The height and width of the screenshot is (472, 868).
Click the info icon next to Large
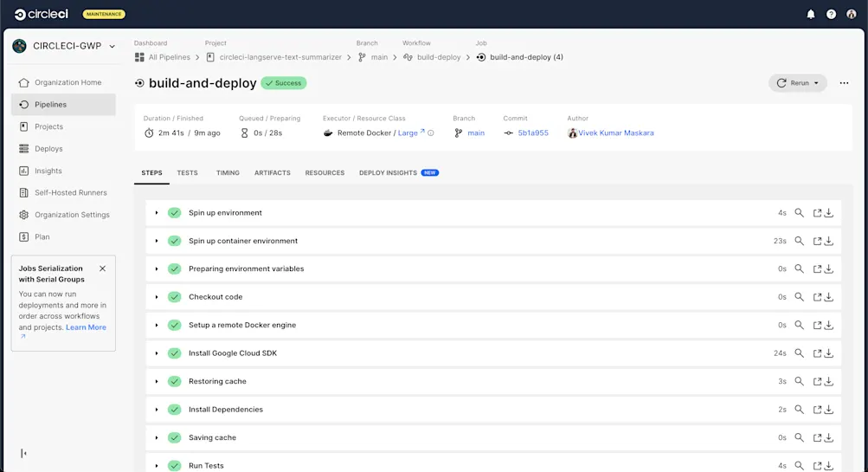click(x=431, y=133)
